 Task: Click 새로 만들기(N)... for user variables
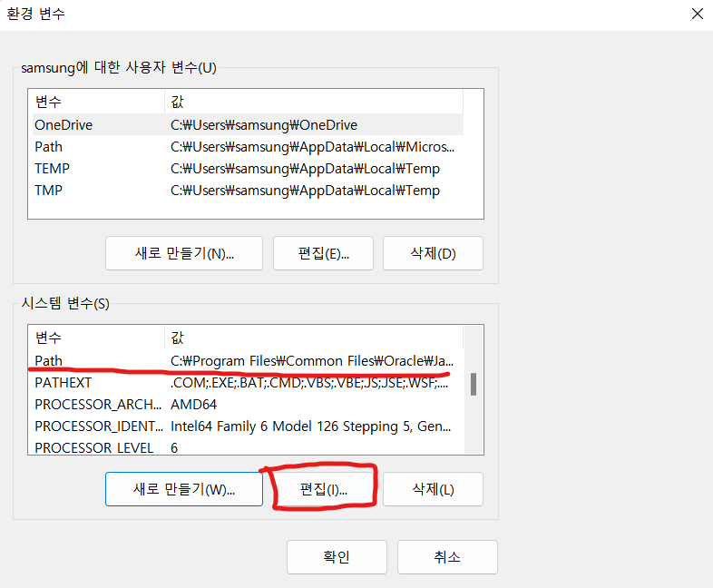point(184,253)
